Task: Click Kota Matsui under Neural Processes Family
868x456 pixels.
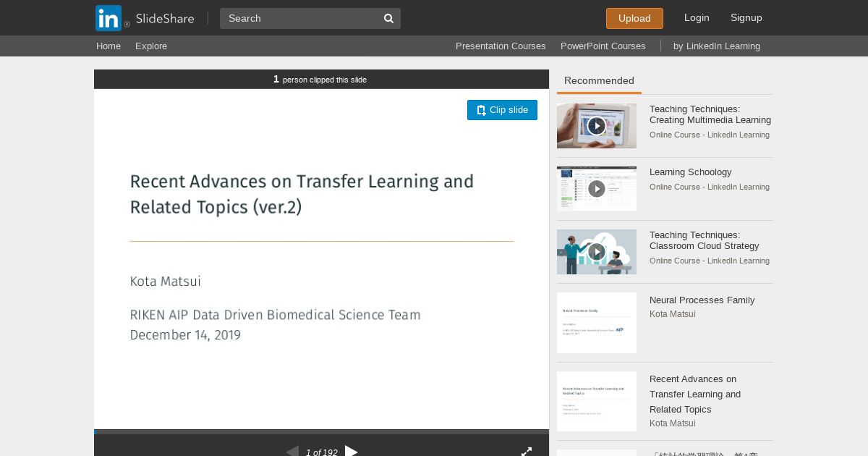Action: [673, 314]
